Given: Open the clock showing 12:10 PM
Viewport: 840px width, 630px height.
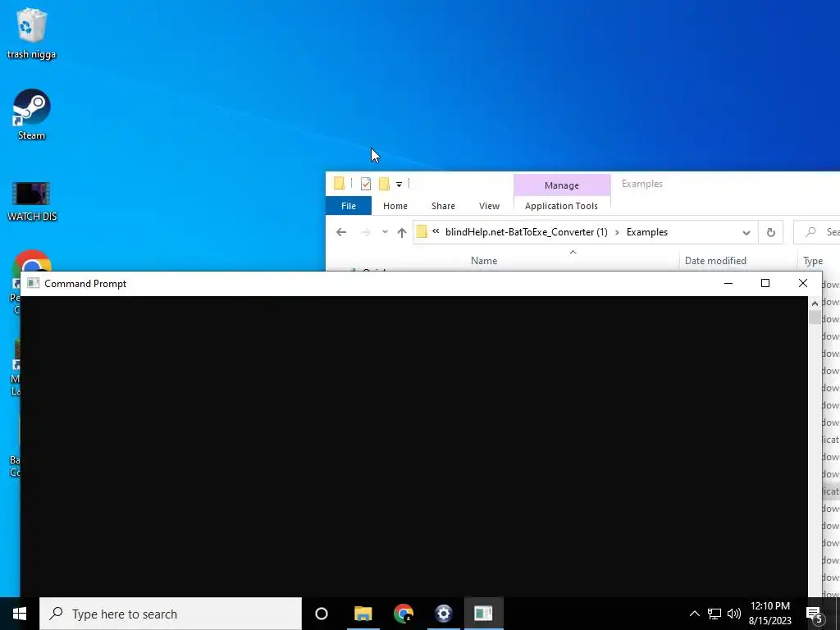Looking at the screenshot, I should tap(769, 614).
